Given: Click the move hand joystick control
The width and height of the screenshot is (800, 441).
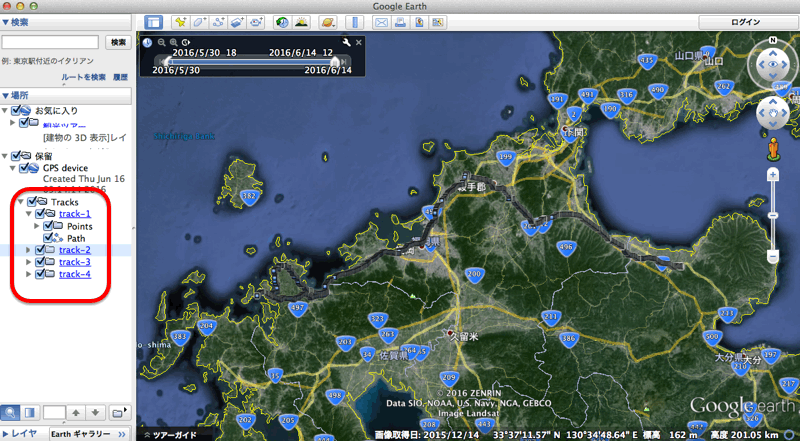Looking at the screenshot, I should tap(773, 112).
